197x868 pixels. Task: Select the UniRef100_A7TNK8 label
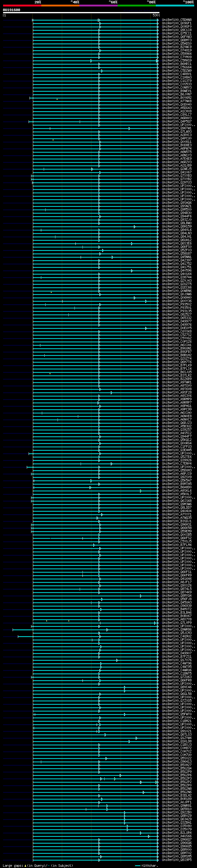click(177, 101)
